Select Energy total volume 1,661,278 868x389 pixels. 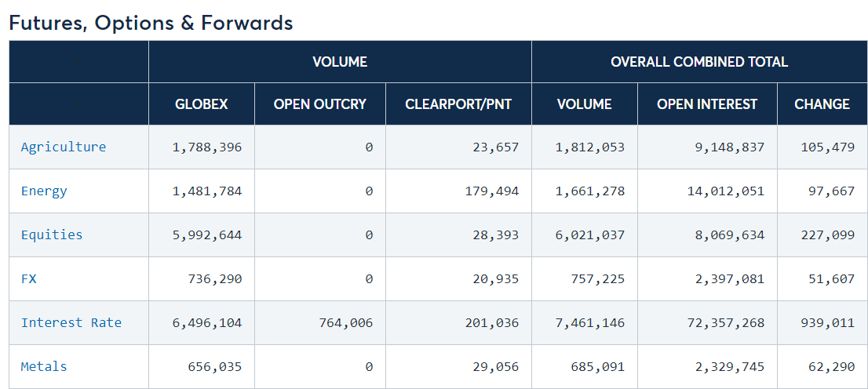click(589, 191)
